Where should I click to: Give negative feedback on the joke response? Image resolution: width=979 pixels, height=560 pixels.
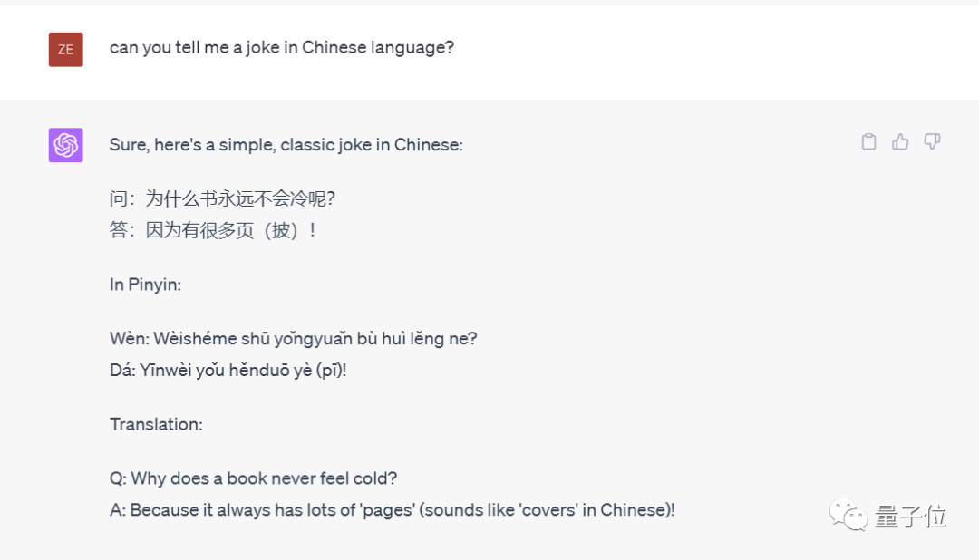pos(932,141)
